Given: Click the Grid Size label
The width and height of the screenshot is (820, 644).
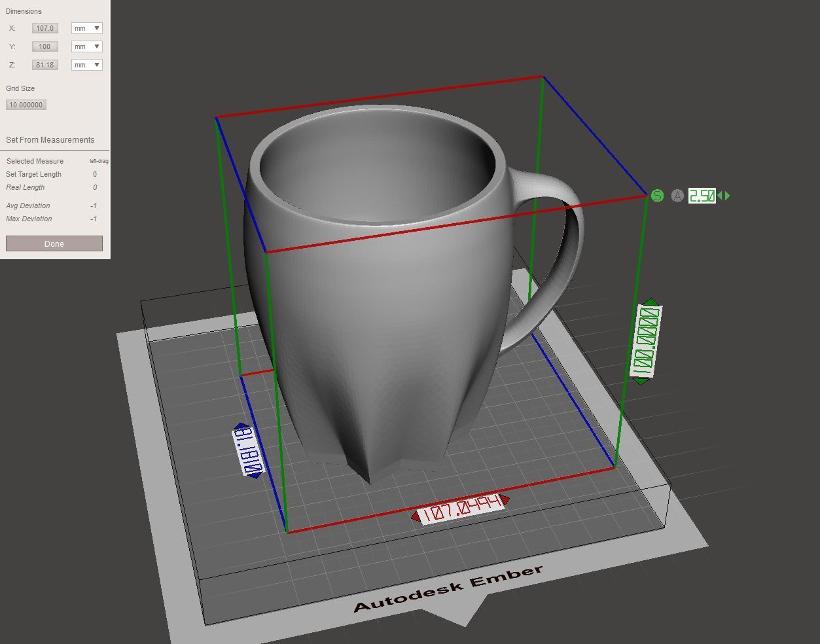Looking at the screenshot, I should [x=20, y=88].
